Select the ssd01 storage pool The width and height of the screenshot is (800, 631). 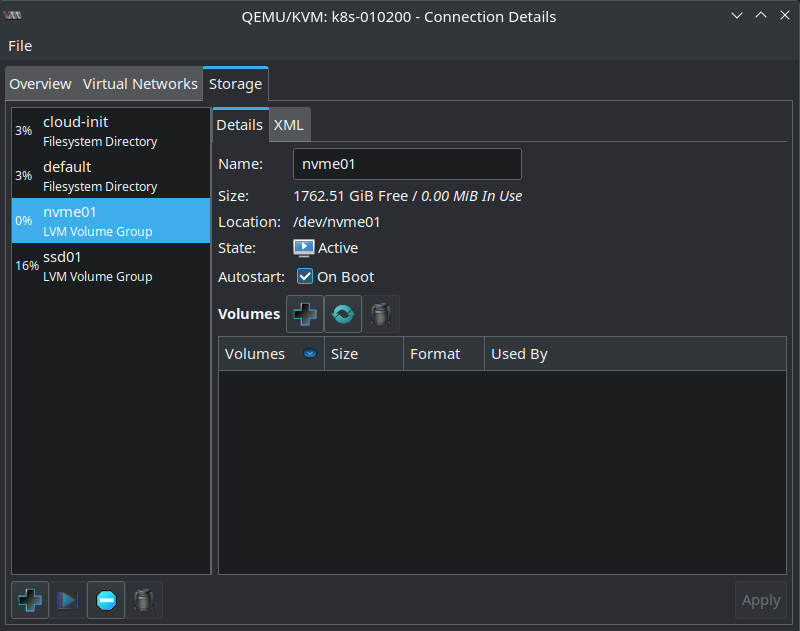tap(111, 265)
